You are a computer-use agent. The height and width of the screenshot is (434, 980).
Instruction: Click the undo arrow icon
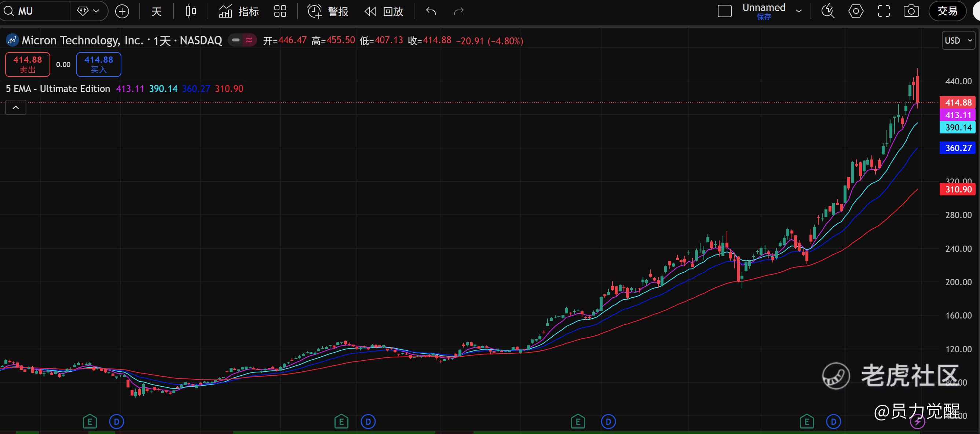tap(431, 11)
